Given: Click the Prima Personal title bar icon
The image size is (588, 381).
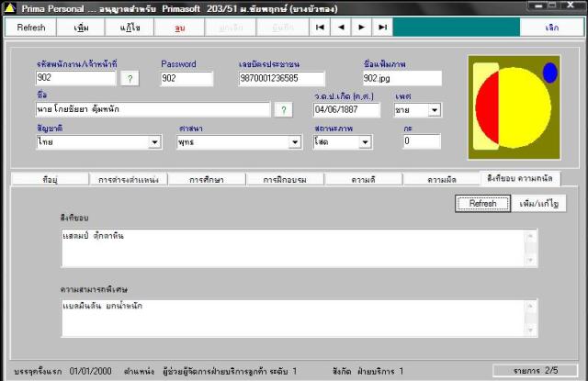Looking at the screenshot, I should (10, 8).
